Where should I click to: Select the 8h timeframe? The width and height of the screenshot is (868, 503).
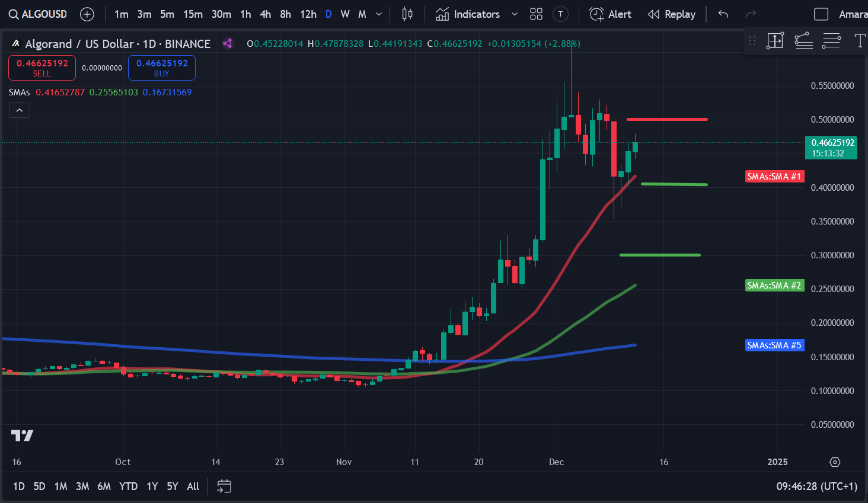pos(285,14)
